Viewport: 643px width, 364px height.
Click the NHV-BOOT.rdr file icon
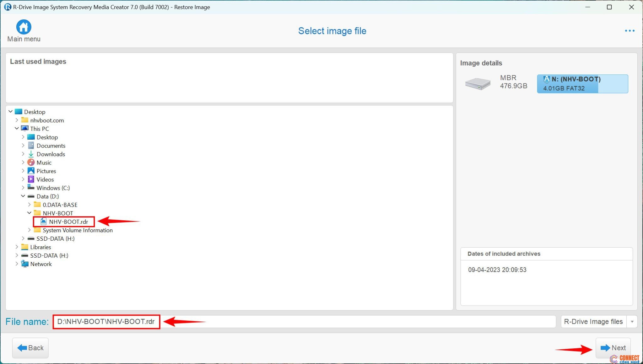pos(43,222)
